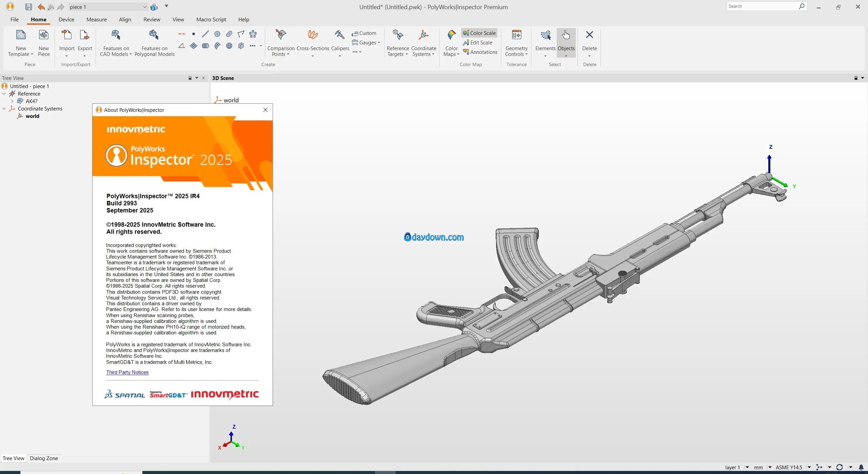
Task: Click the New Piece icon
Action: pyautogui.click(x=43, y=35)
